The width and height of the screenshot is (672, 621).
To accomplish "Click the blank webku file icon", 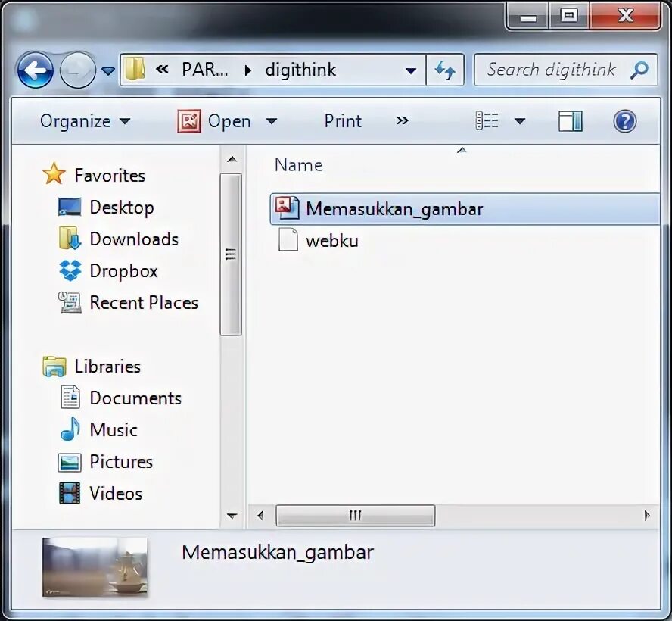I will click(x=288, y=239).
